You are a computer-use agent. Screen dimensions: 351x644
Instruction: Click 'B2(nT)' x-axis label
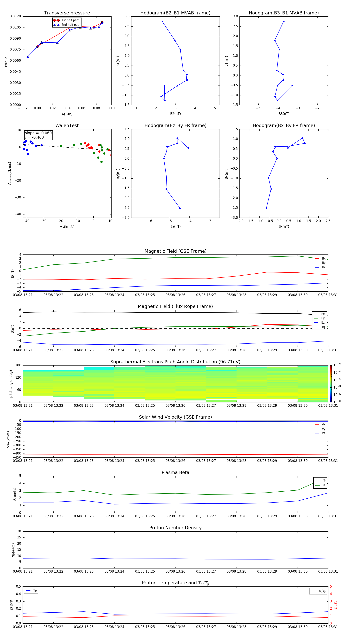click(x=175, y=114)
